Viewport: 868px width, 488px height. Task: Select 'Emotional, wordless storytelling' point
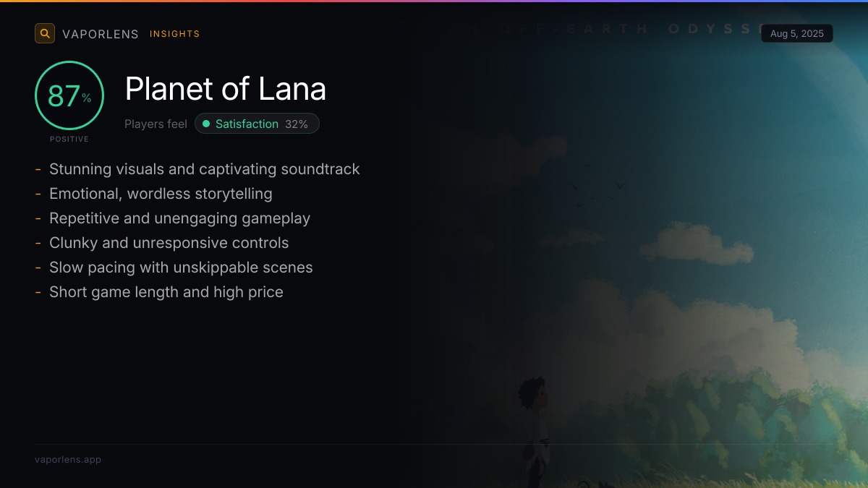point(161,194)
